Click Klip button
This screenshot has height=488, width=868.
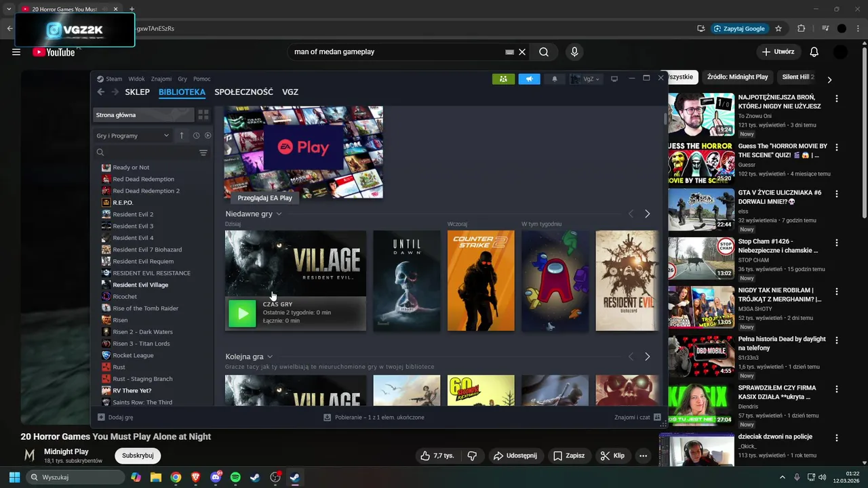point(612,455)
